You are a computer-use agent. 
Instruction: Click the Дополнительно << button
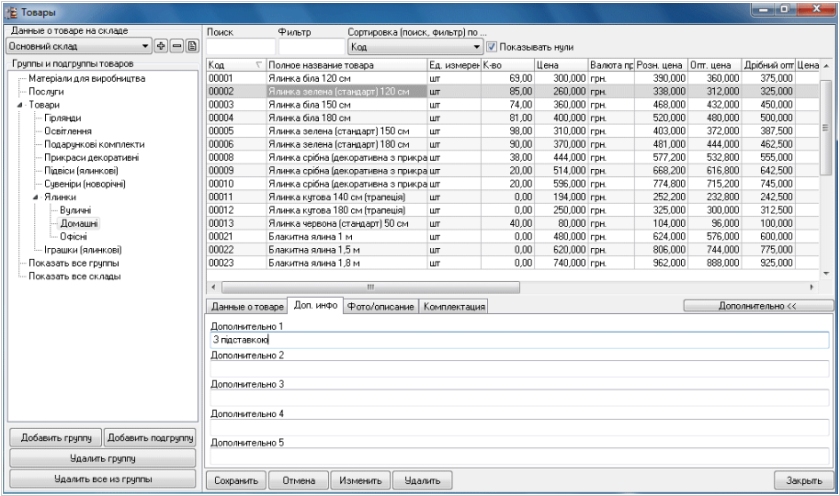[758, 306]
